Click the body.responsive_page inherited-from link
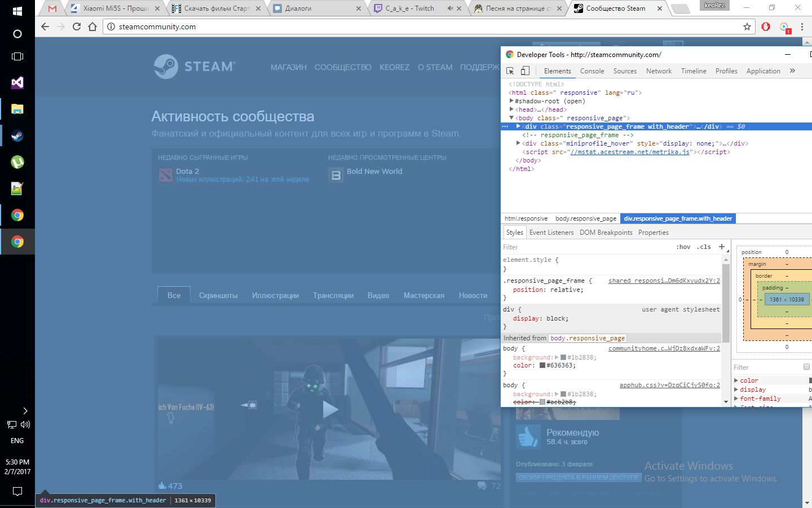 [x=588, y=338]
